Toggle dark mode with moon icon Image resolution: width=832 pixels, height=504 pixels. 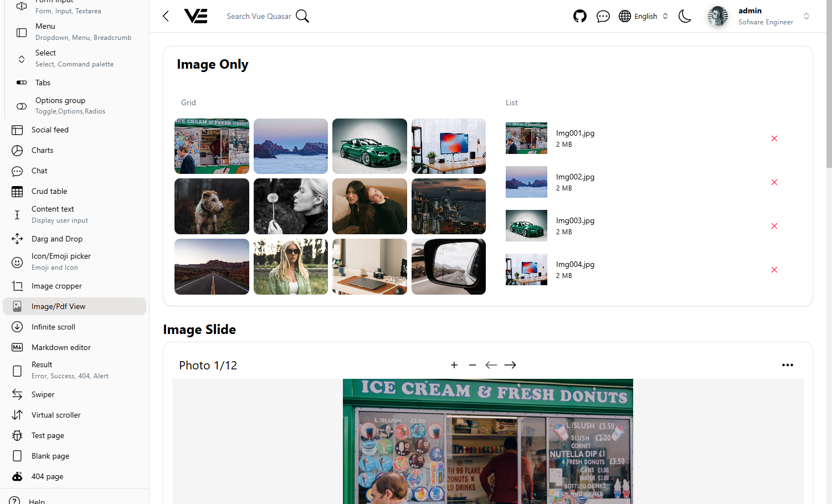(685, 16)
